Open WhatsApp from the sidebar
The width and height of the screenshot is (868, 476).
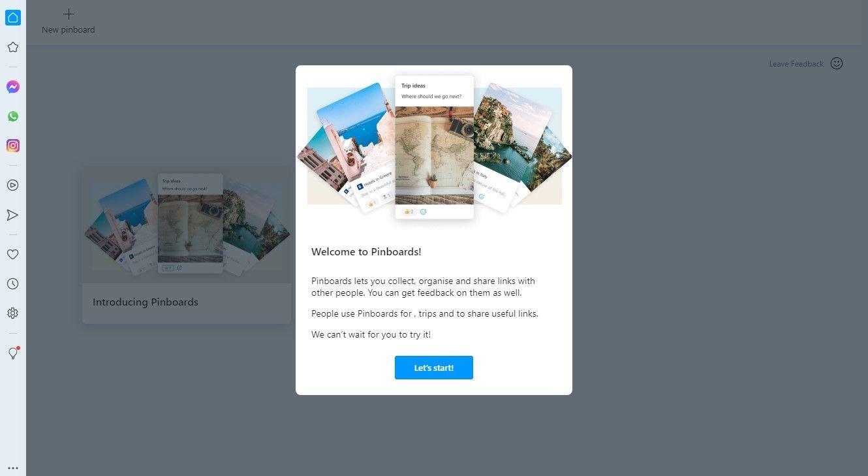coord(12,116)
